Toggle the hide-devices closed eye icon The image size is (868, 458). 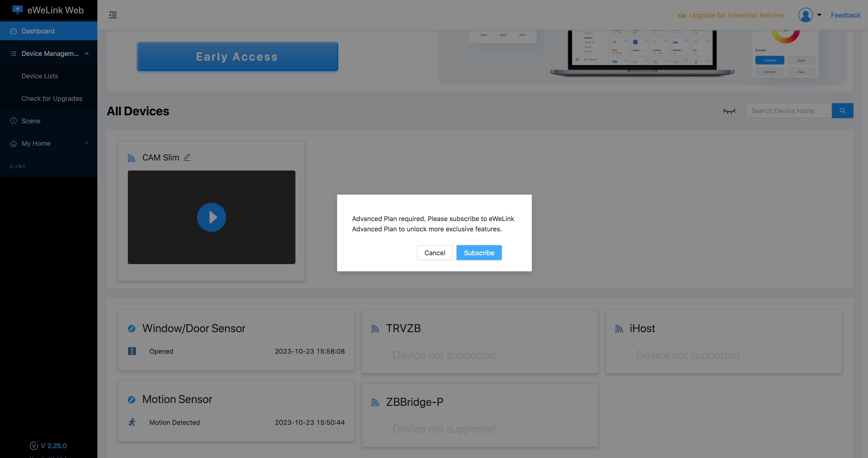pyautogui.click(x=729, y=111)
